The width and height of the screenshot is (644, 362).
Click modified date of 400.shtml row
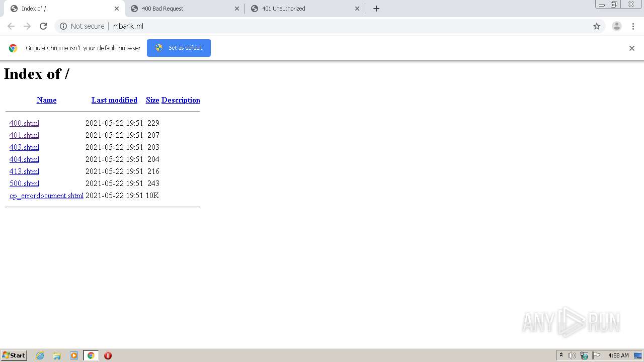click(114, 123)
